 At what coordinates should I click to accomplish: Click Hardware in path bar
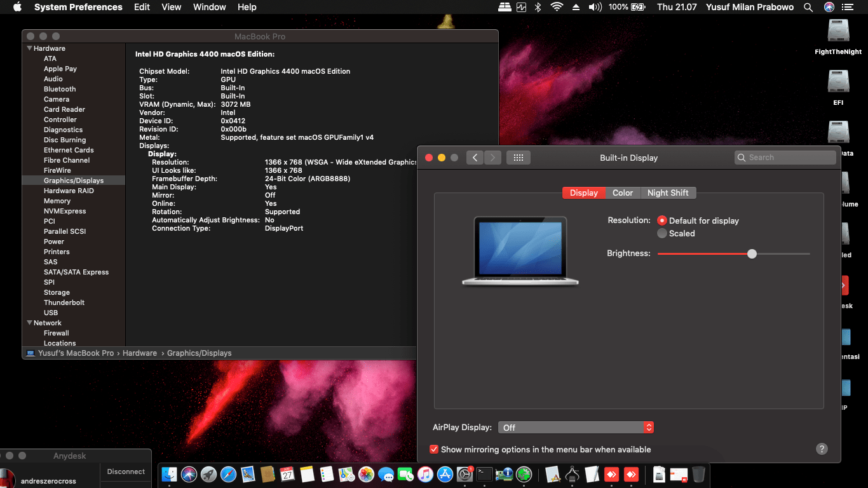(140, 353)
